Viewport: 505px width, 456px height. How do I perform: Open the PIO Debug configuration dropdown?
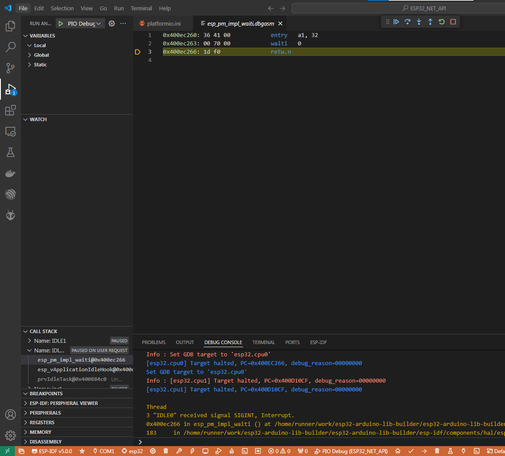coord(84,24)
